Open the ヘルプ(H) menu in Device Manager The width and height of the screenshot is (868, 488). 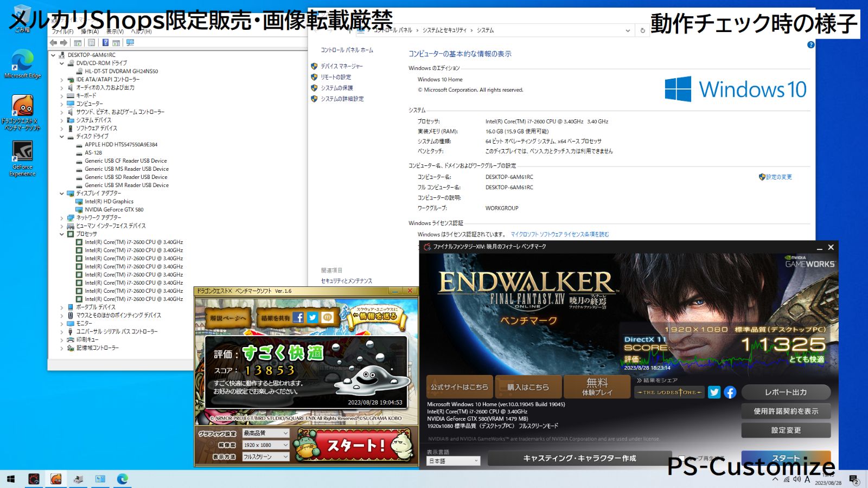[x=141, y=31]
